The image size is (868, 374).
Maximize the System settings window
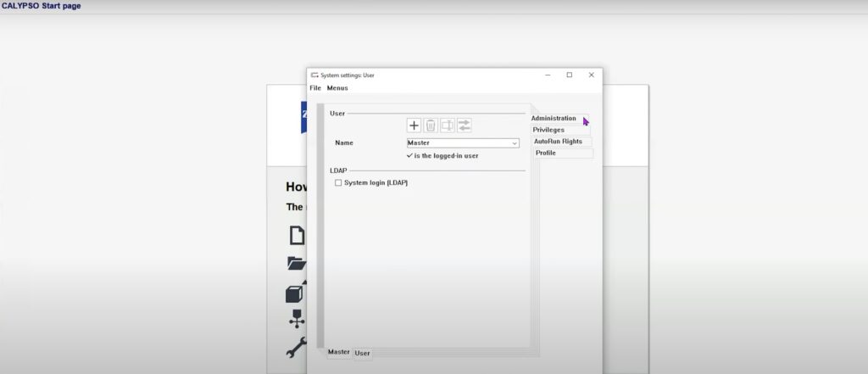tap(569, 75)
